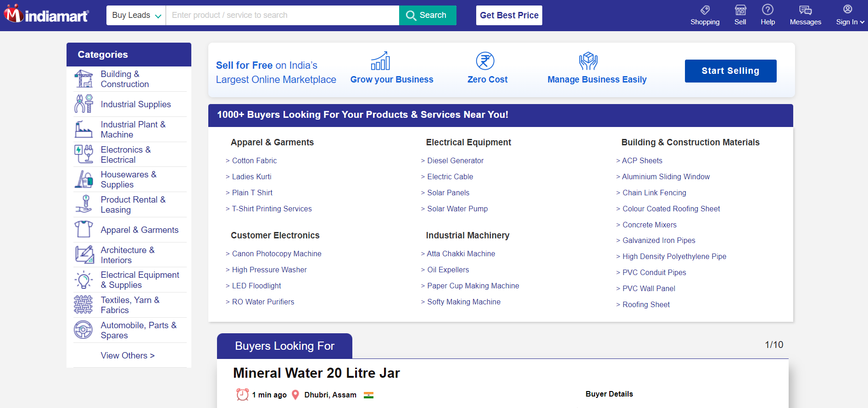Click the Building & Construction crane icon
This screenshot has height=408, width=868.
83,79
